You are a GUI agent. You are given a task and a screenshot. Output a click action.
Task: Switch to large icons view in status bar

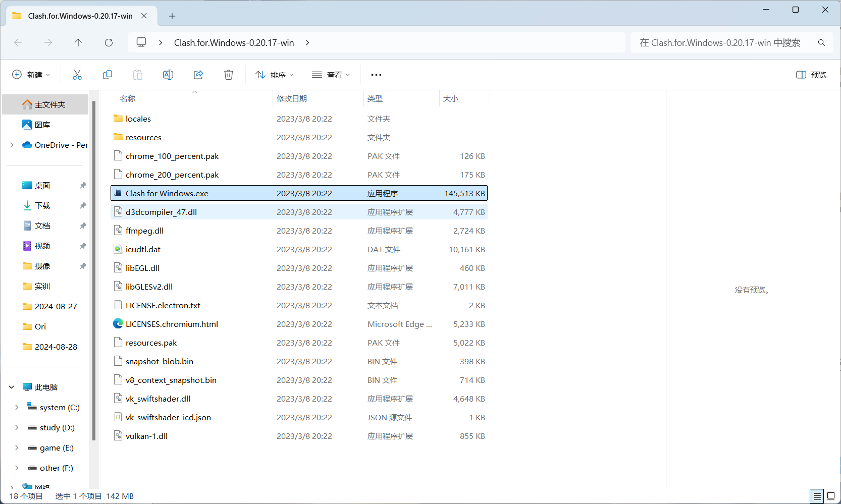click(x=831, y=496)
